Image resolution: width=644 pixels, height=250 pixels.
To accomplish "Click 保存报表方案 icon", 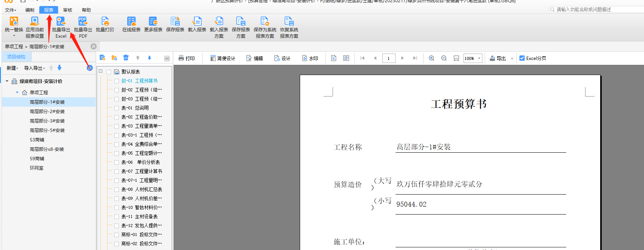I will point(241,21).
